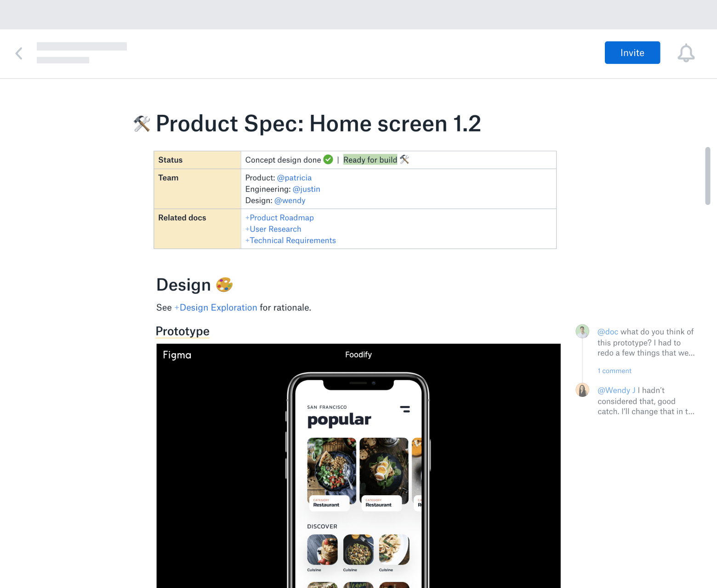Click the page scrollbar thumb

pos(708,176)
